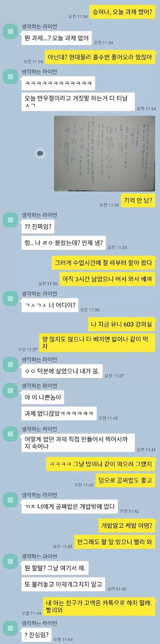Viewport: 160px width, 644px height.
Task: Tap profile avatar beside '뭔 과제...? 오늘 과제 없어'
Action: 11,31
